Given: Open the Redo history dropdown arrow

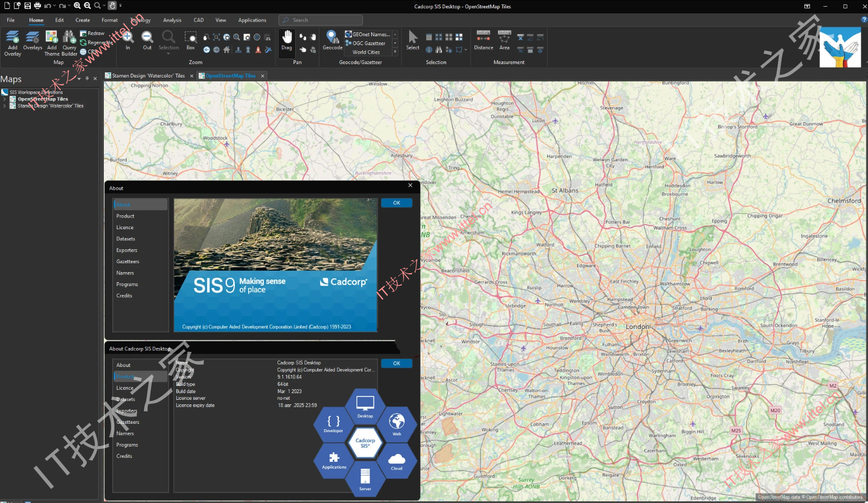Looking at the screenshot, I should [70, 6].
